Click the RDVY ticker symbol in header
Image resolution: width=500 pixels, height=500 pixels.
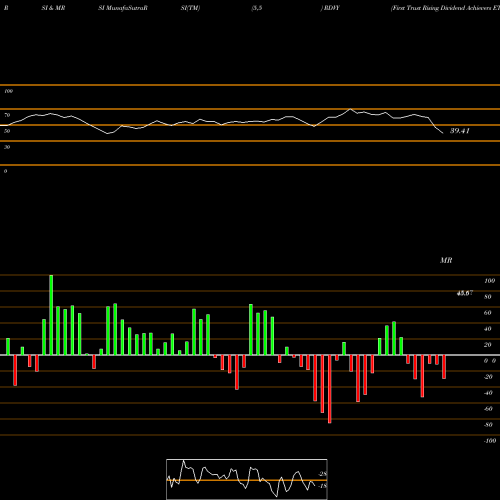point(331,8)
